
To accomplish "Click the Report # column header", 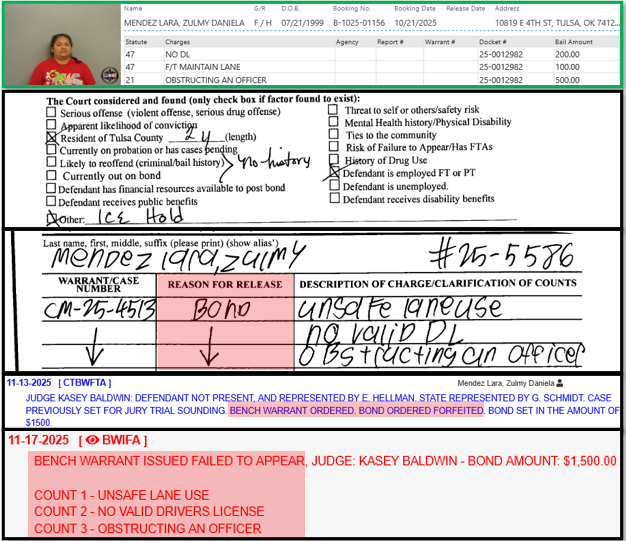I will (x=390, y=42).
